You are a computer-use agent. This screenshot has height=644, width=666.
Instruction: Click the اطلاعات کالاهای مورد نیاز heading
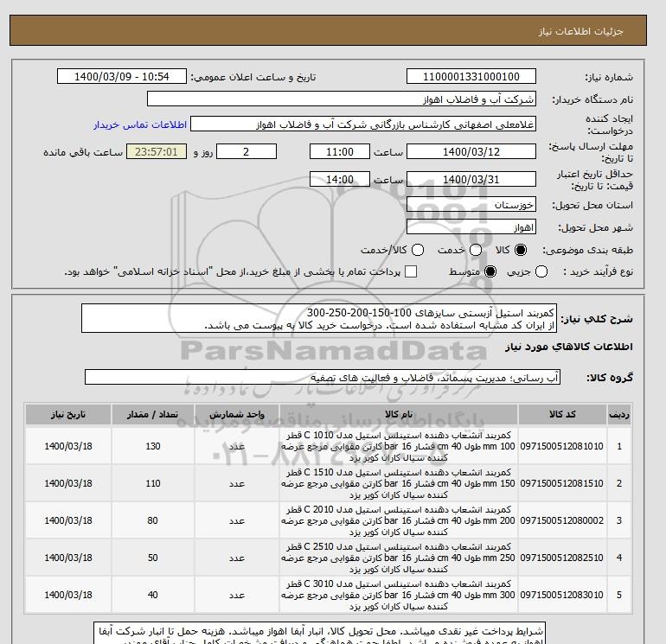[x=569, y=347]
